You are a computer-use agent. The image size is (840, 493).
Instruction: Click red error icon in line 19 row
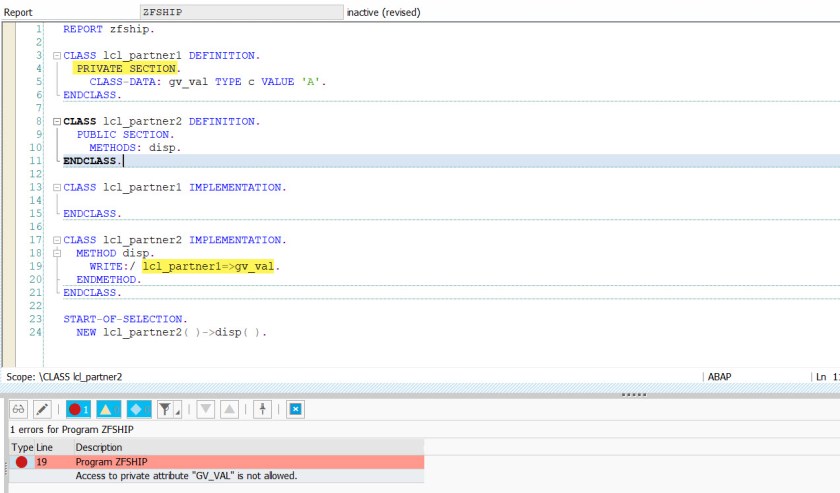(21, 462)
